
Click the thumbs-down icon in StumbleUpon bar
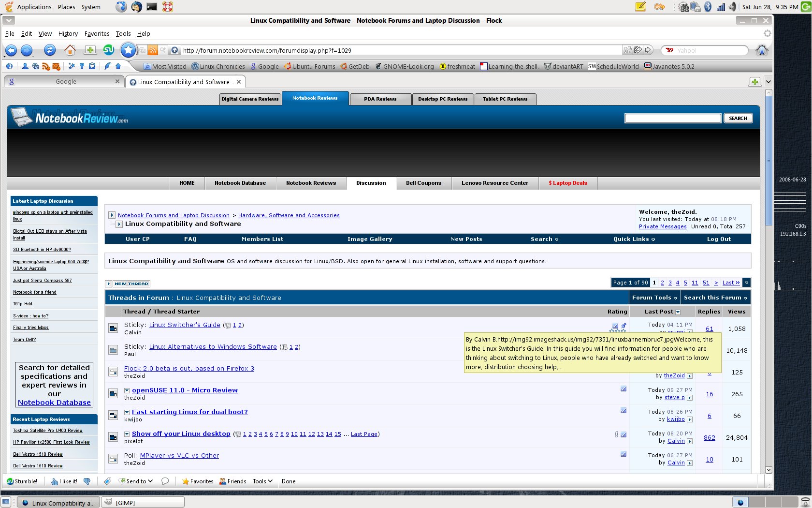pos(87,481)
